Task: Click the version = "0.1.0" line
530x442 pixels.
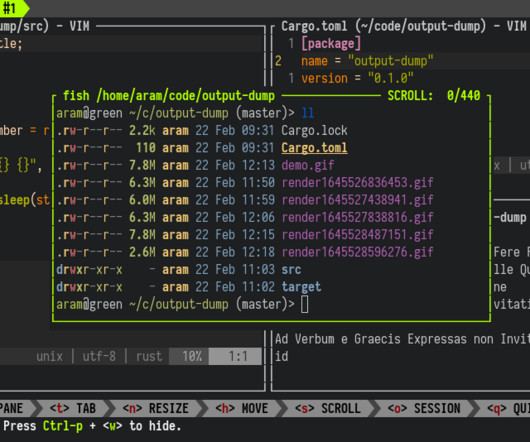Action: [x=357, y=78]
